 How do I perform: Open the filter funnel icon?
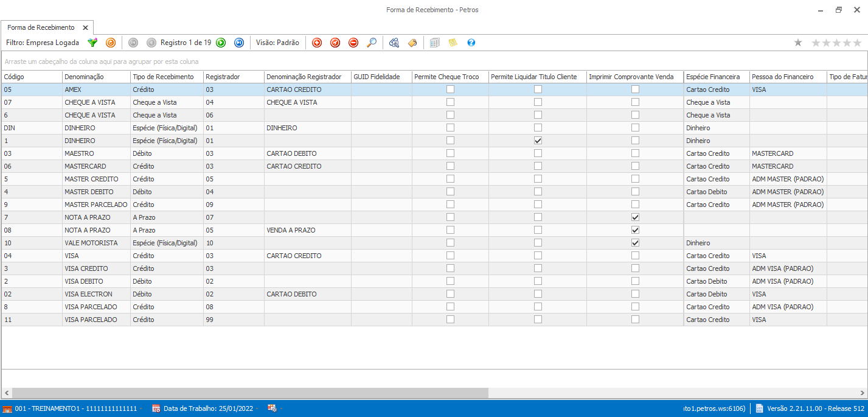click(92, 43)
